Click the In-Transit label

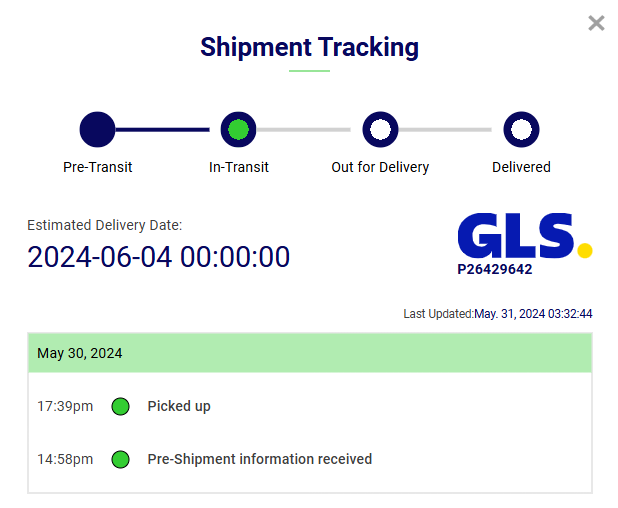point(238,167)
